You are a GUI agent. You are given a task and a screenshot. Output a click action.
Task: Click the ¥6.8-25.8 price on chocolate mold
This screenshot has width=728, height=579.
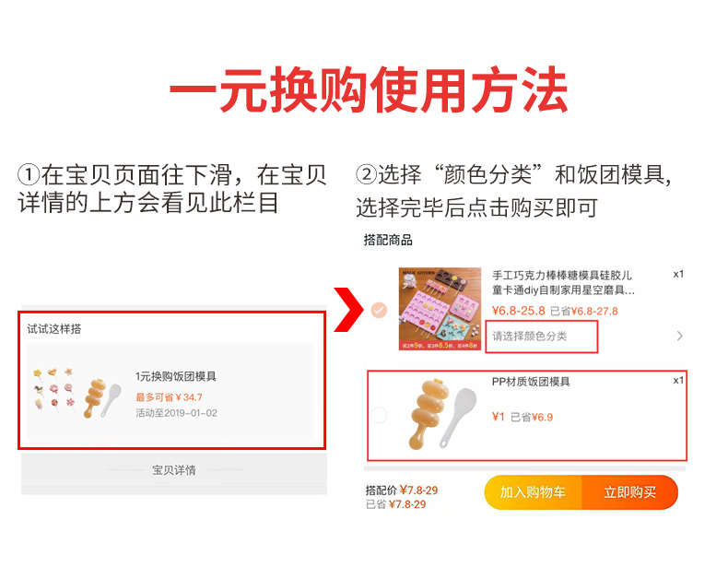(518, 311)
